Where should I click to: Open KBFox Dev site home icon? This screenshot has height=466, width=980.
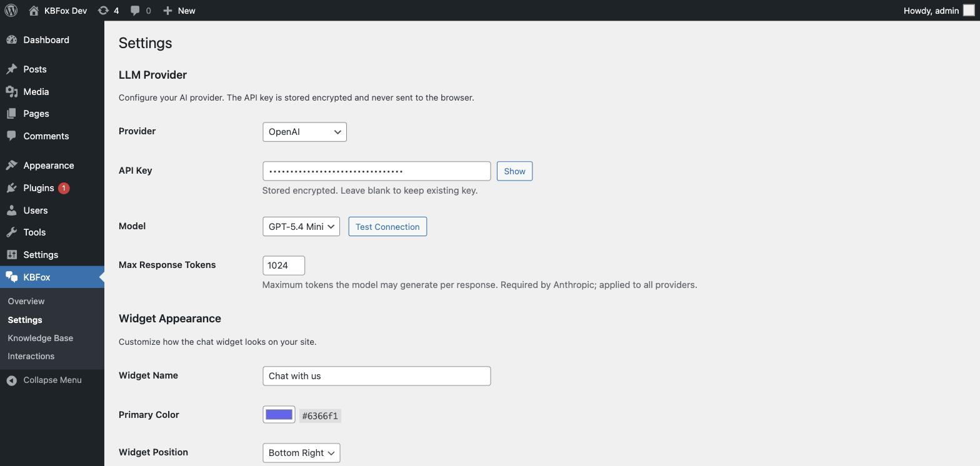click(34, 11)
